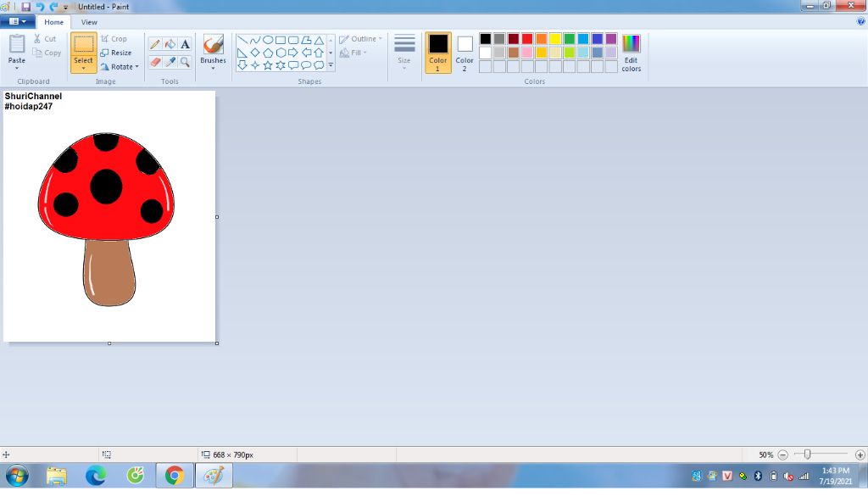Viewport: 868px width, 502px height.
Task: Choose the Magnifier tool
Action: pos(185,62)
